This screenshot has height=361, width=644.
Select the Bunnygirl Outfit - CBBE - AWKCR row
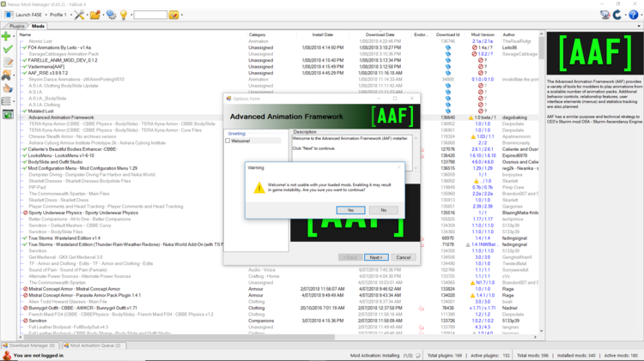tap(279, 308)
